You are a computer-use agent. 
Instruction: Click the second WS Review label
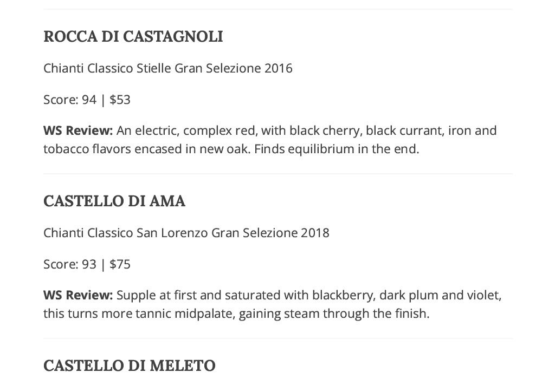coord(78,295)
